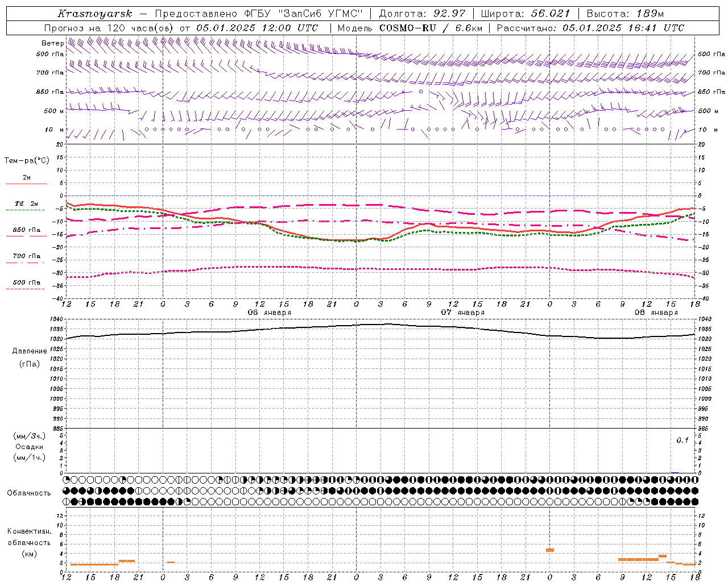Select the 'Широта: 56.021' latitude text
This screenshot has width=728, height=582.
pos(526,14)
